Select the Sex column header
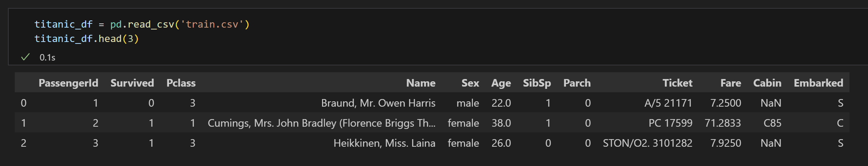868x166 pixels. 470,83
